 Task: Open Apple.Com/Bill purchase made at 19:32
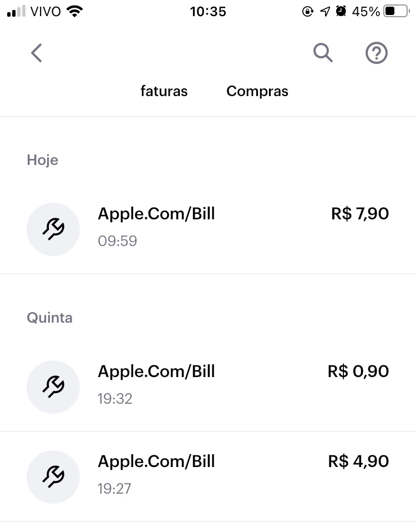click(156, 372)
